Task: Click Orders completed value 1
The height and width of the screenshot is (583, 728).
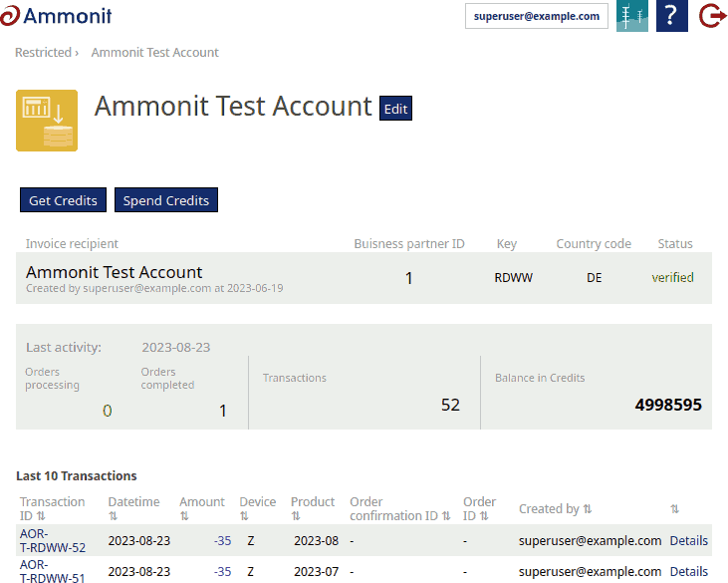Action: pyautogui.click(x=223, y=411)
